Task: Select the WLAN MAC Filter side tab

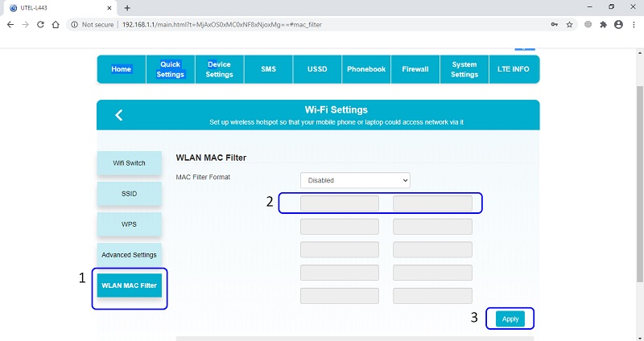Action: (130, 286)
